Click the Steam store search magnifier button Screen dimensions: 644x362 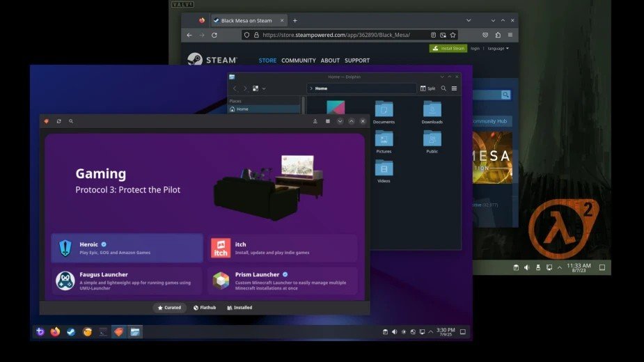pos(505,95)
